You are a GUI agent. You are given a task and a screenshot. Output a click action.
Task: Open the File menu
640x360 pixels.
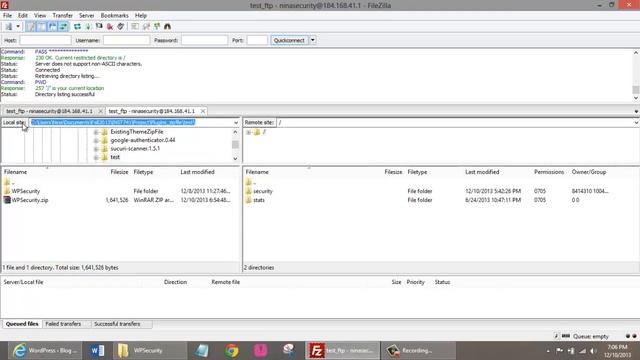7,16
